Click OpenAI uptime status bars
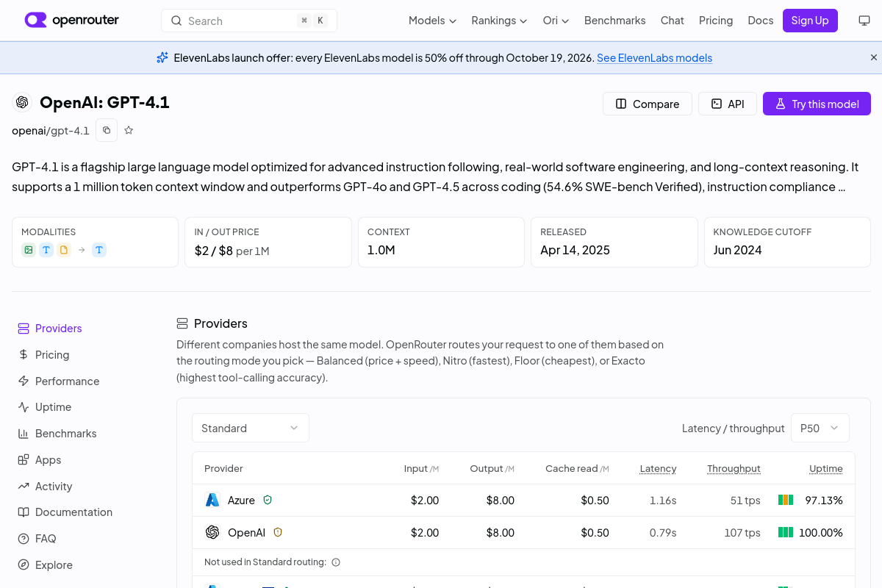 tap(786, 532)
